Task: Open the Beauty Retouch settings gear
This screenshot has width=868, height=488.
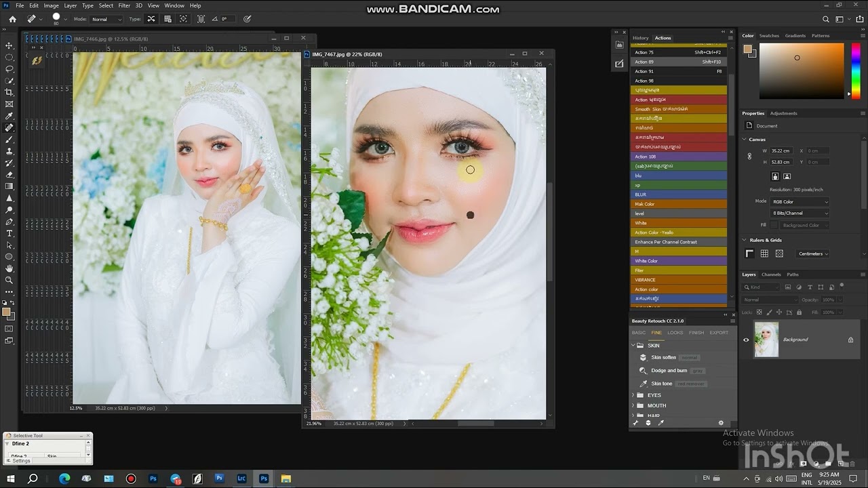Action: click(721, 423)
